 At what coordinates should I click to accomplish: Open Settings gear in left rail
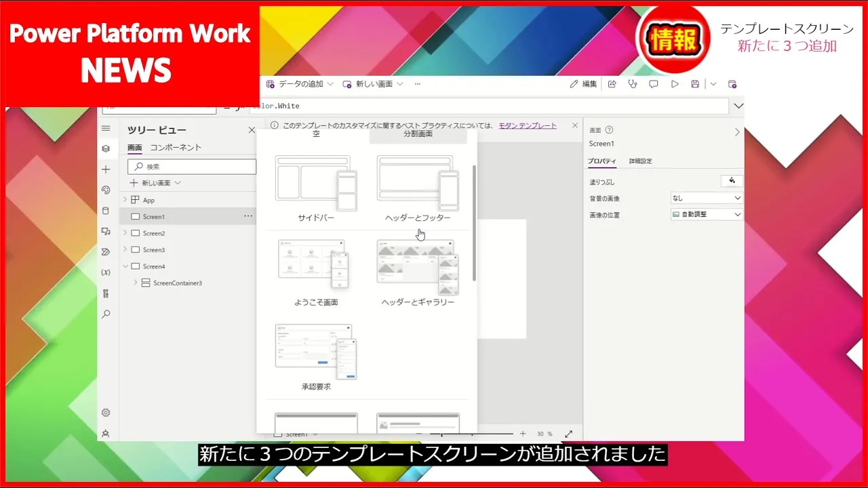coord(106,413)
